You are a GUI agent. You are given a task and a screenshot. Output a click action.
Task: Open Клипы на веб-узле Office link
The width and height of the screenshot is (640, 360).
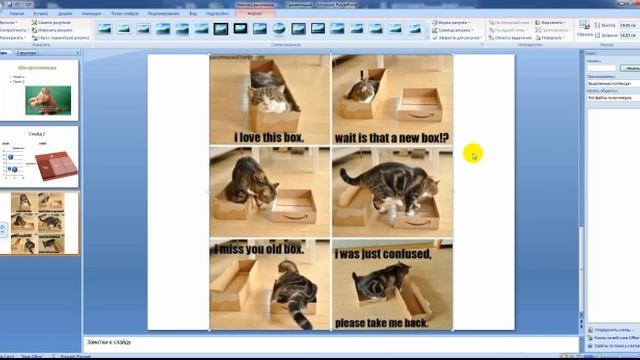[x=615, y=338]
